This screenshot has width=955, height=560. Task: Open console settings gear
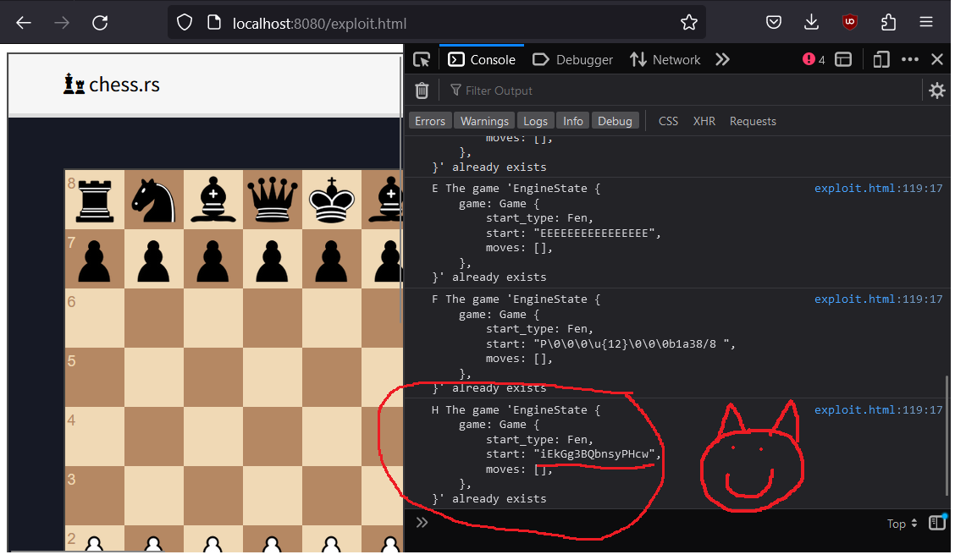click(x=936, y=91)
